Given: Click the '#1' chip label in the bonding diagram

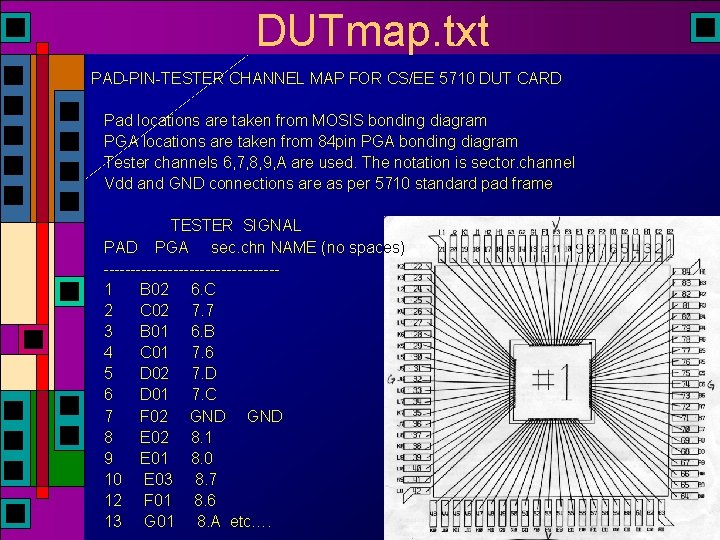Looking at the screenshot, I should (552, 381).
